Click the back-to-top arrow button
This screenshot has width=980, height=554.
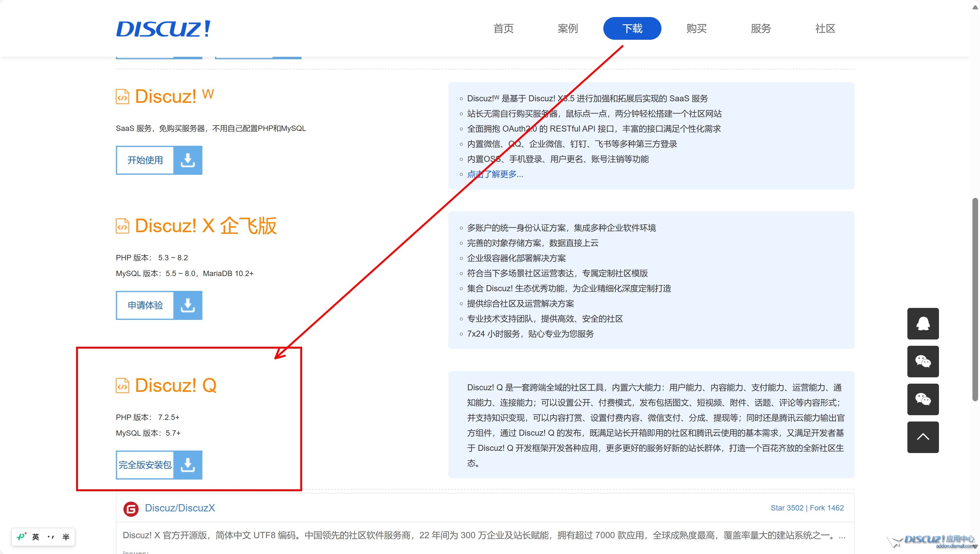pyautogui.click(x=923, y=437)
